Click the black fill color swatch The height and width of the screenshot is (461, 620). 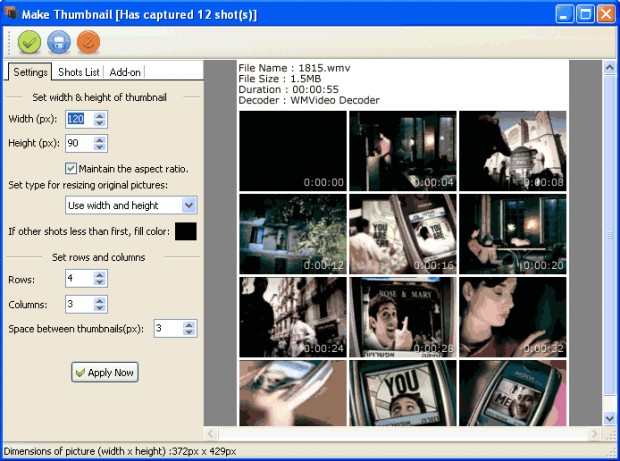(x=186, y=231)
